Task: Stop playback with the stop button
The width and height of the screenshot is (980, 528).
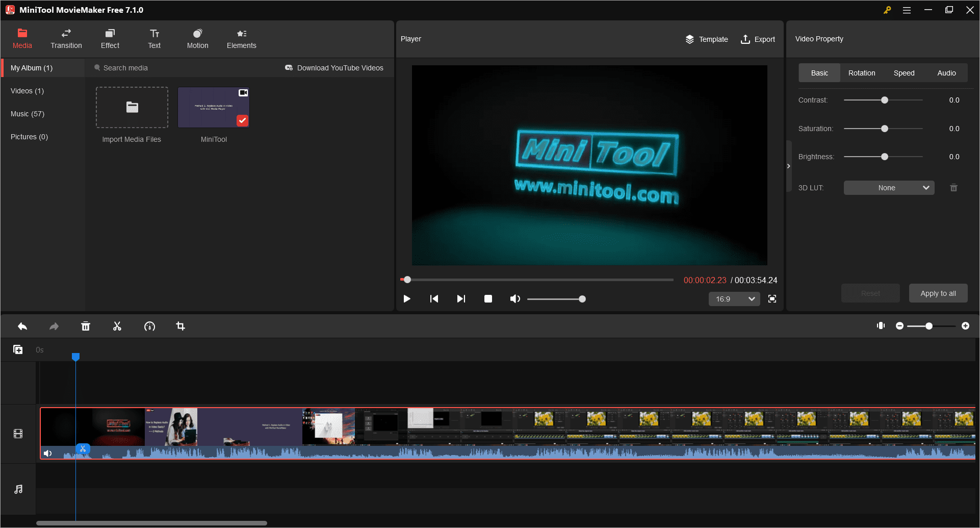Action: [488, 299]
